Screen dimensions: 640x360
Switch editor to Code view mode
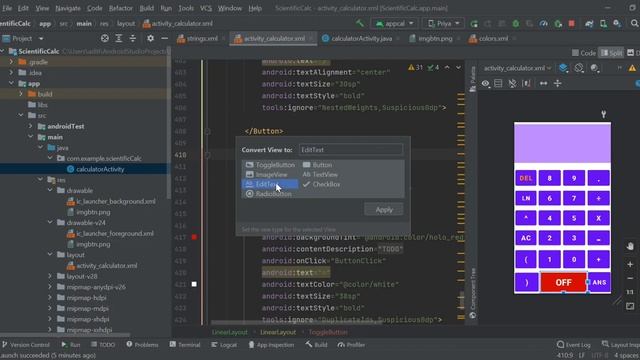click(584, 53)
